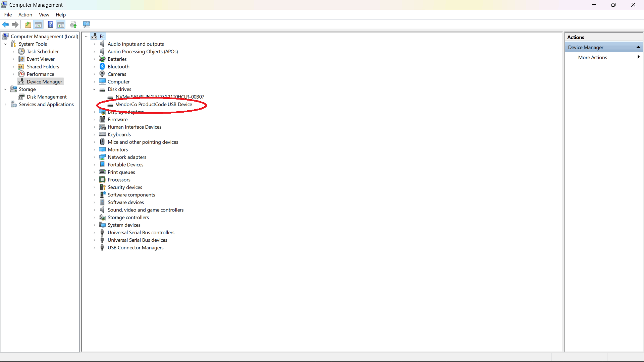Image resolution: width=644 pixels, height=362 pixels.
Task: Open Help via the question mark toolbar icon
Action: pos(50,24)
